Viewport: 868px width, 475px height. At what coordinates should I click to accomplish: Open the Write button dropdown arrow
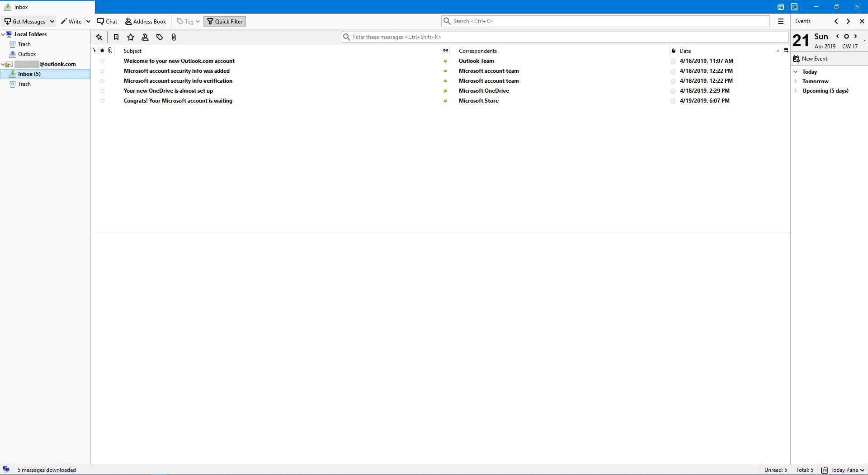[x=88, y=21]
